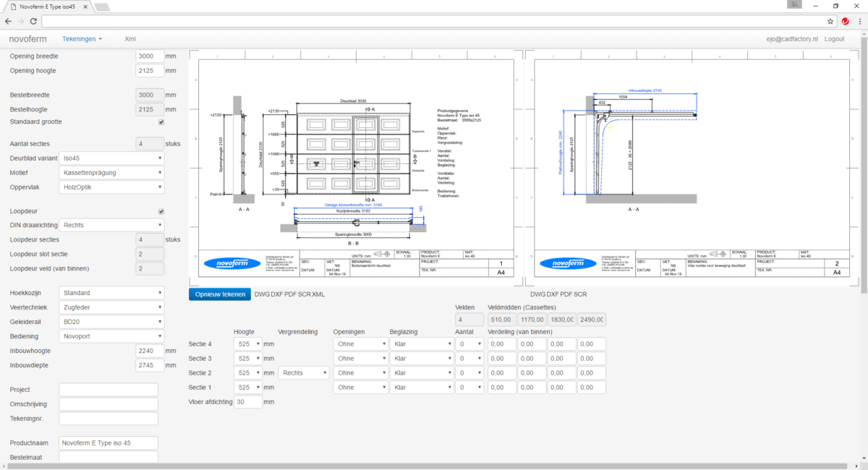Open the Chrome three-dot menu

(x=859, y=21)
